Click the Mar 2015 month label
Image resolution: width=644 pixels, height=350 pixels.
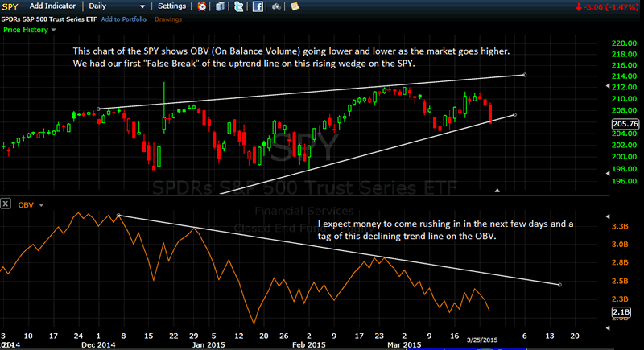tap(404, 344)
